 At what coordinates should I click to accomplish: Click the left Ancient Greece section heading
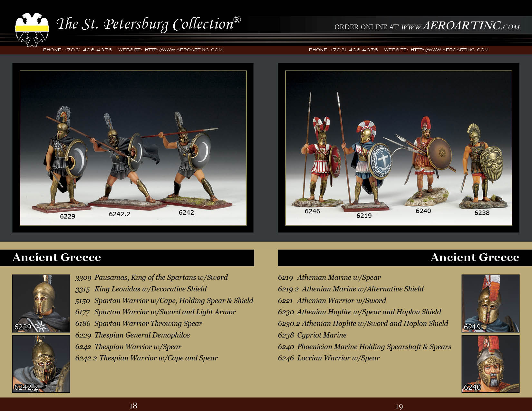(x=57, y=258)
